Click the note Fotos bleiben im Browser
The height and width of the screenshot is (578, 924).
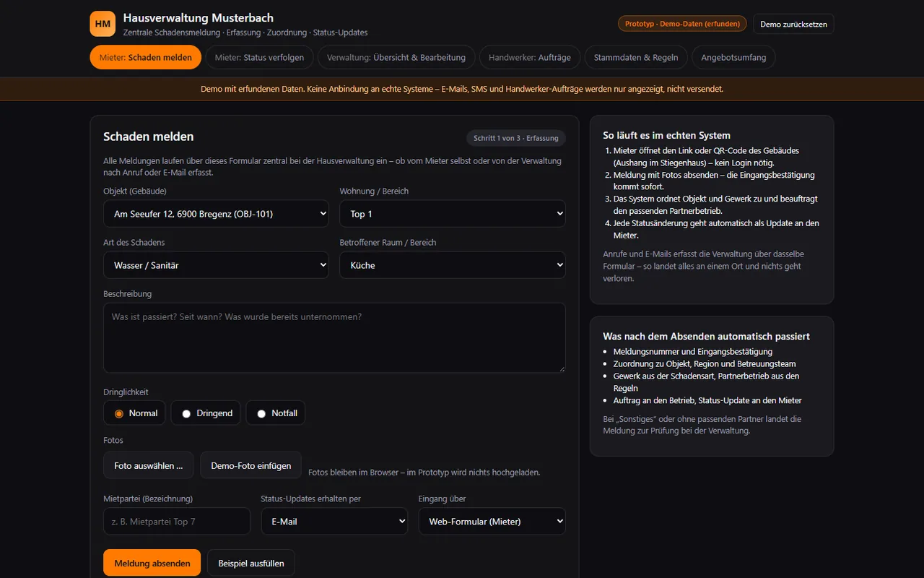(x=424, y=473)
